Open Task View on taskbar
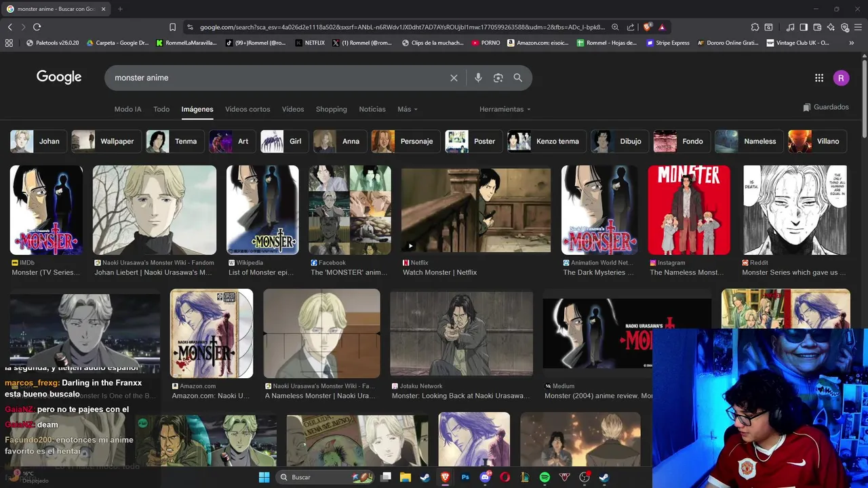This screenshot has height=488, width=868. point(386,477)
